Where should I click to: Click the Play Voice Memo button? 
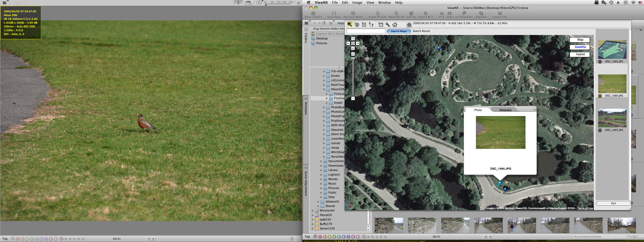[353, 15]
